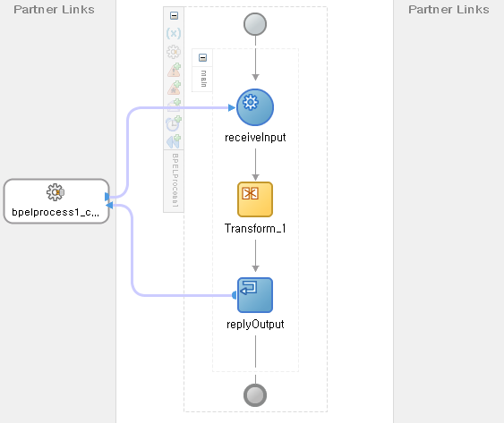Screen dimensions: 504x423
Task: Open the Variables (x) icon
Action: (174, 33)
